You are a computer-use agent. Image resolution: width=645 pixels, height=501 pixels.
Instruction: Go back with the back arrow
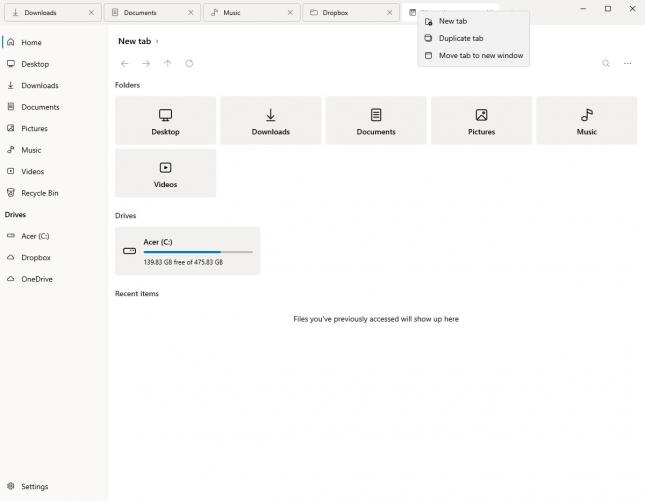tap(124, 63)
